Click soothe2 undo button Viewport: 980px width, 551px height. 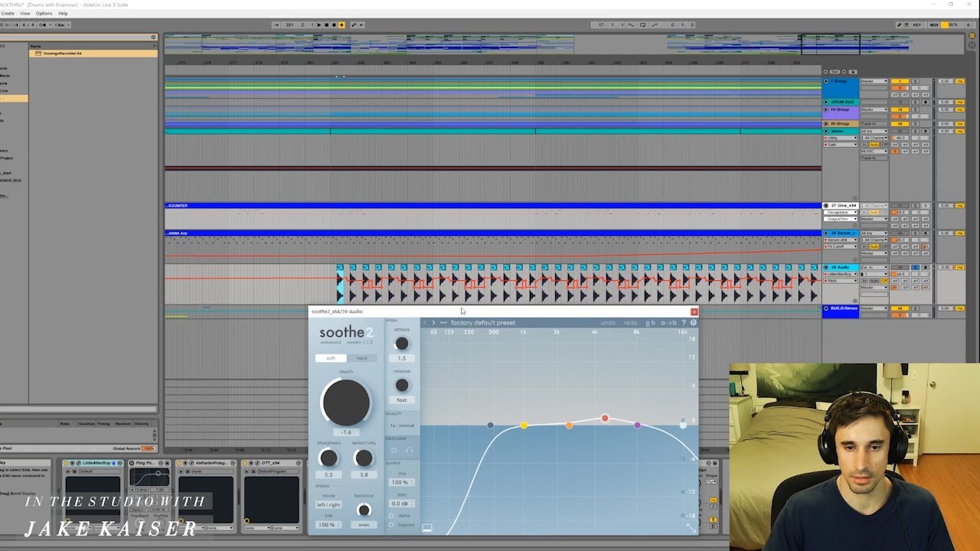pyautogui.click(x=608, y=322)
